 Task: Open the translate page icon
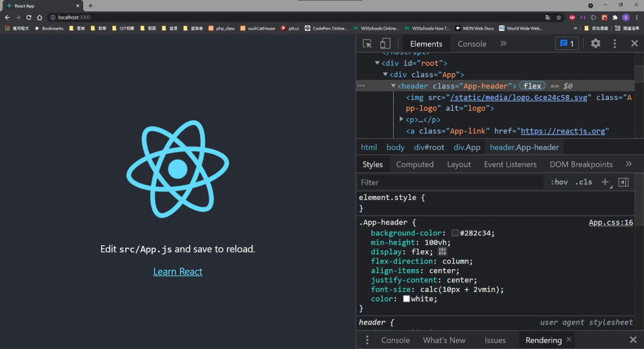tap(548, 17)
